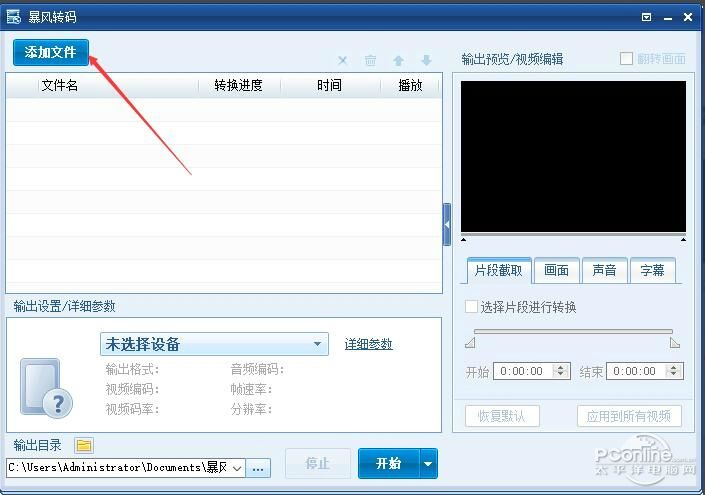Click the black video preview area

(573, 156)
